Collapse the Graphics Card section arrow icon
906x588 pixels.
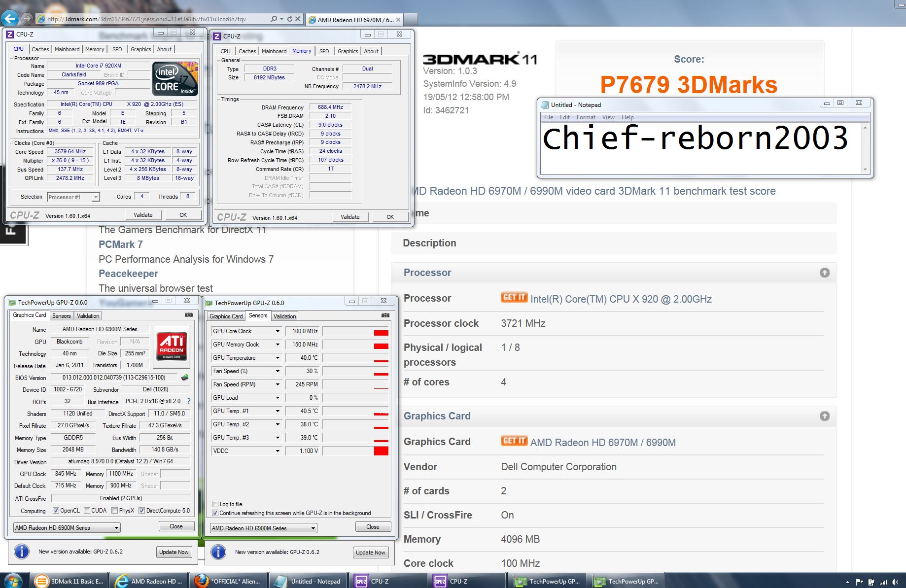click(x=825, y=416)
